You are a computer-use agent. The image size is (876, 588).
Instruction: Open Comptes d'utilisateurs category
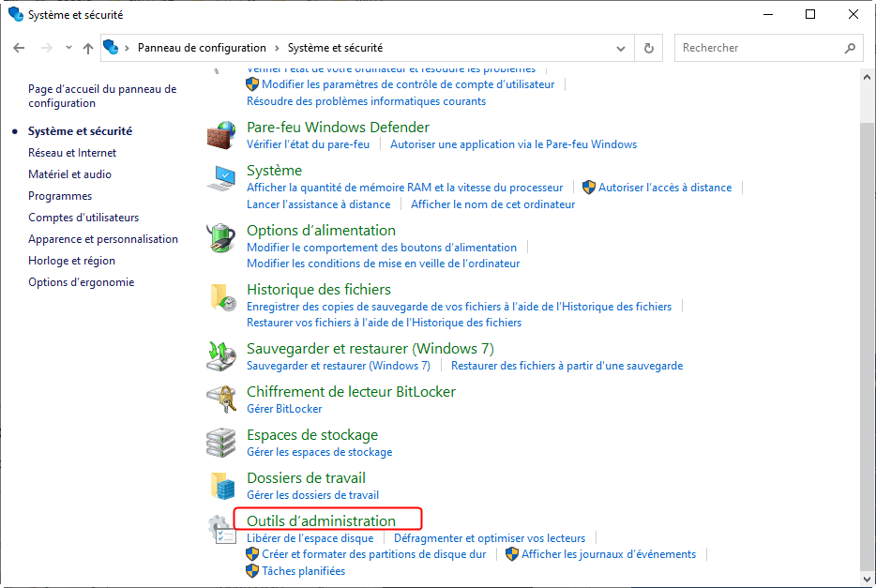point(83,218)
